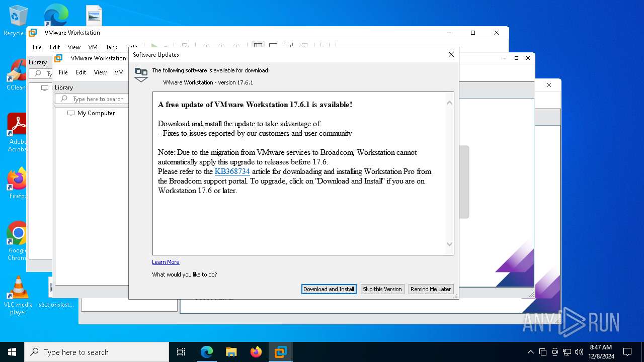This screenshot has height=362, width=644.
Task: Maximize the second VMware Workstation window
Action: tap(516, 58)
